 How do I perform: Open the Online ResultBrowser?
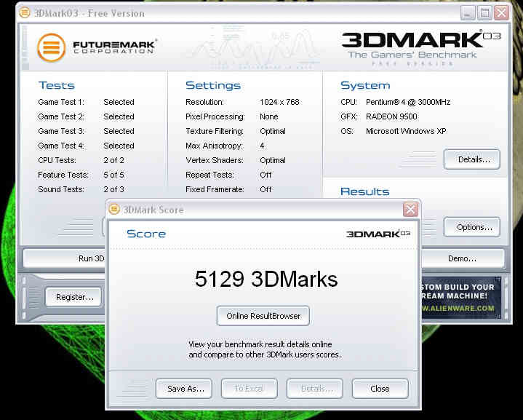(263, 316)
